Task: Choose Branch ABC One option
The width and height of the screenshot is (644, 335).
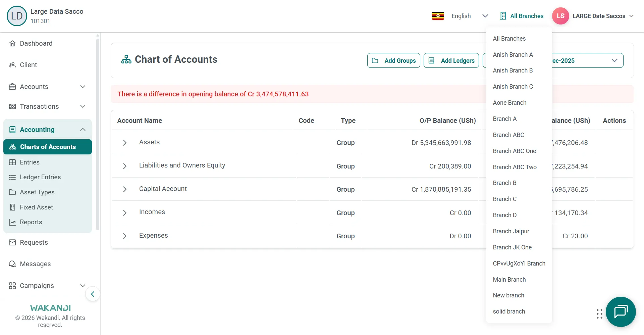Action: coord(519,151)
